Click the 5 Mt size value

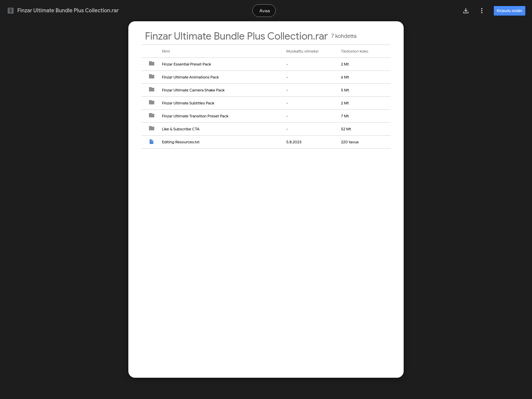click(x=345, y=90)
